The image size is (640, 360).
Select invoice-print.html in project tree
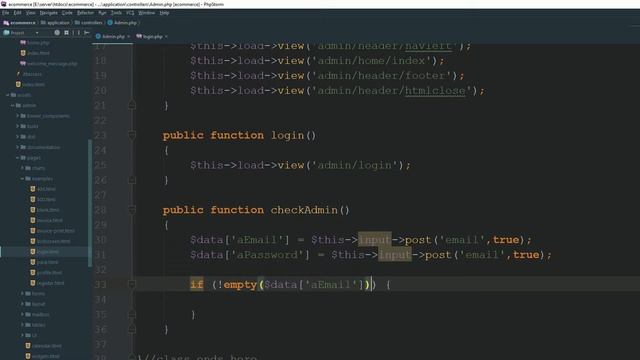click(x=53, y=231)
